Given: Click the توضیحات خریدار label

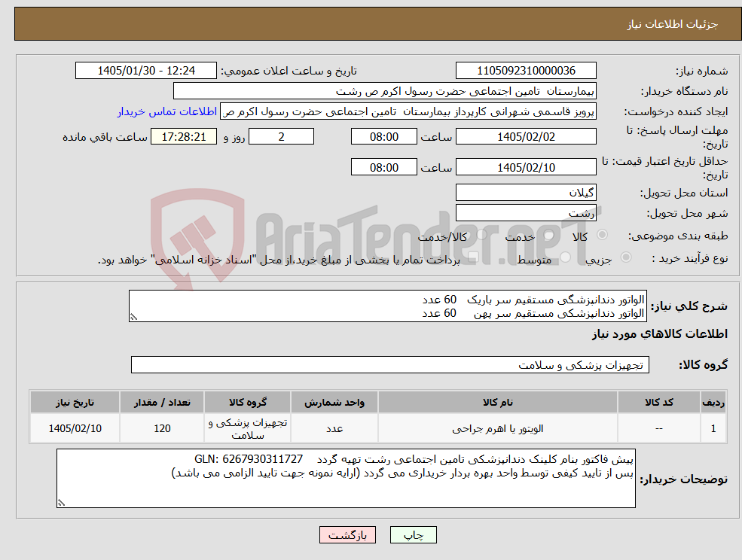Looking at the screenshot, I should point(683,479).
